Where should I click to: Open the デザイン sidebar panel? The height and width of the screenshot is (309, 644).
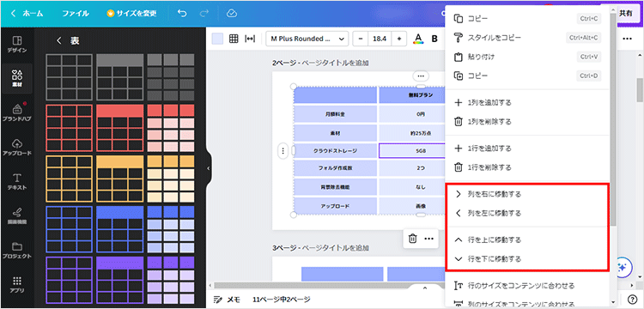[17, 45]
